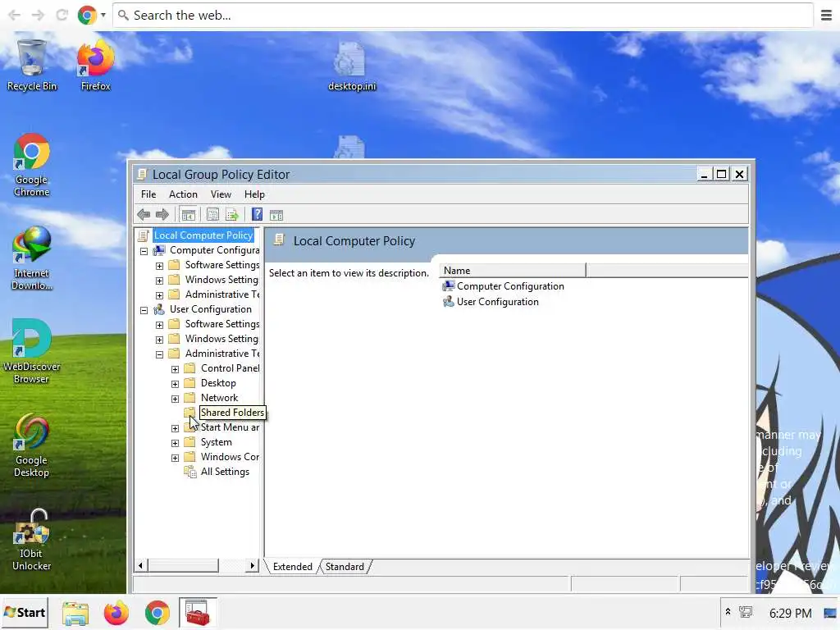Select Windows Settings under Computer Configuration
Viewport: 840px width, 630px height.
[x=221, y=280]
